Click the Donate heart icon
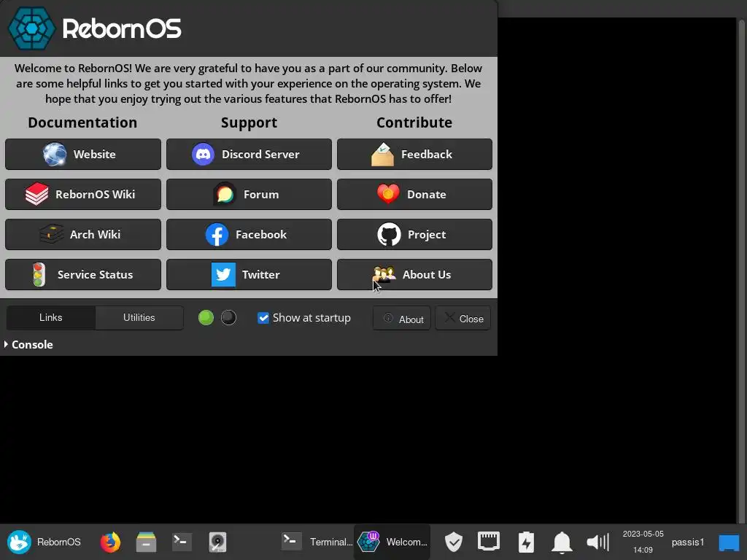 pos(388,194)
